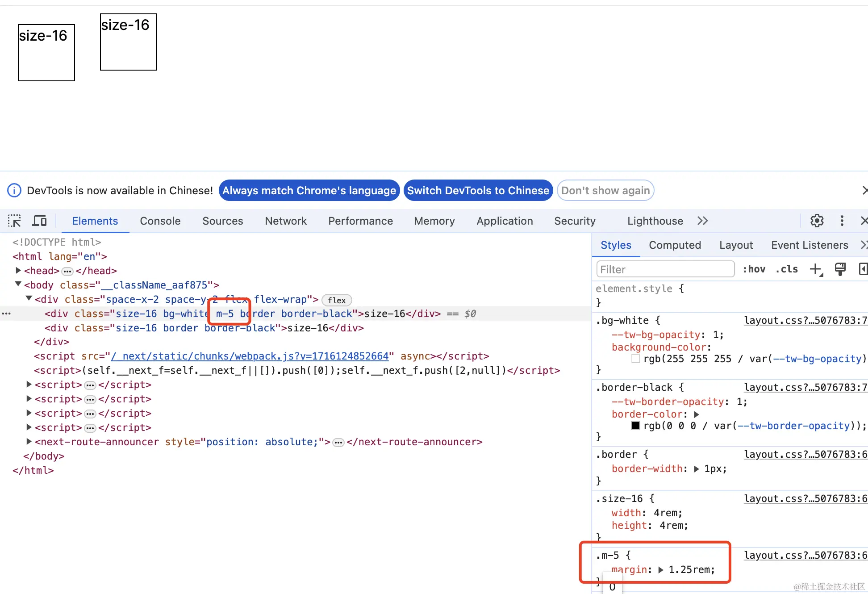Screen dimensions: 868x594
Task: Select the self.__next_f push script line
Action: tap(297, 370)
